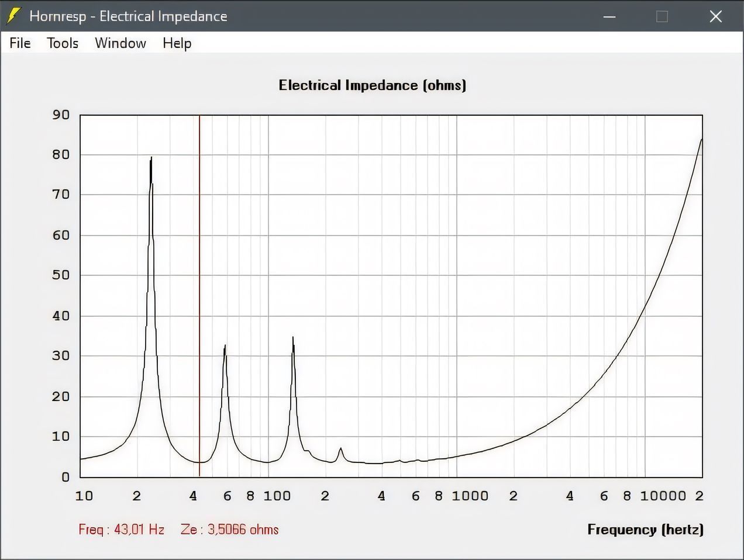744x560 pixels.
Task: Click the 1000 label on the frequency axis
Action: pyautogui.click(x=470, y=496)
